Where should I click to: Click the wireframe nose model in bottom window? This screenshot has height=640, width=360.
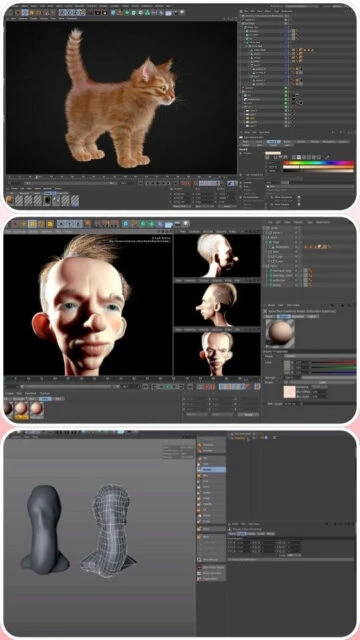108,530
